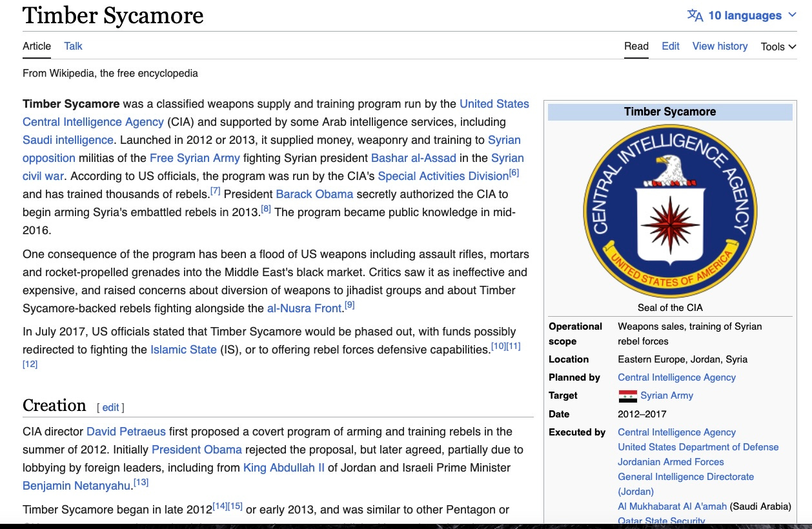Open United States Department of Defense link
This screenshot has height=529, width=812.
coord(698,447)
